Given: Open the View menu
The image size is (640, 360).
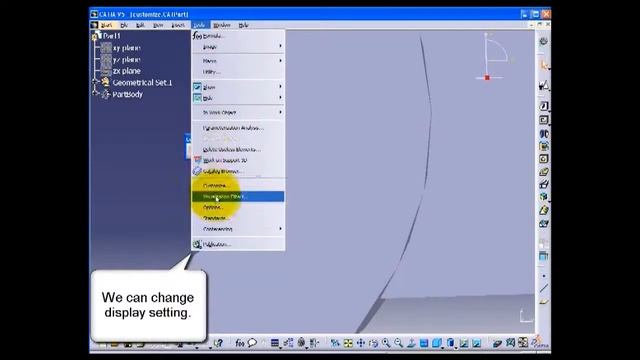Looking at the screenshot, I should coord(158,25).
